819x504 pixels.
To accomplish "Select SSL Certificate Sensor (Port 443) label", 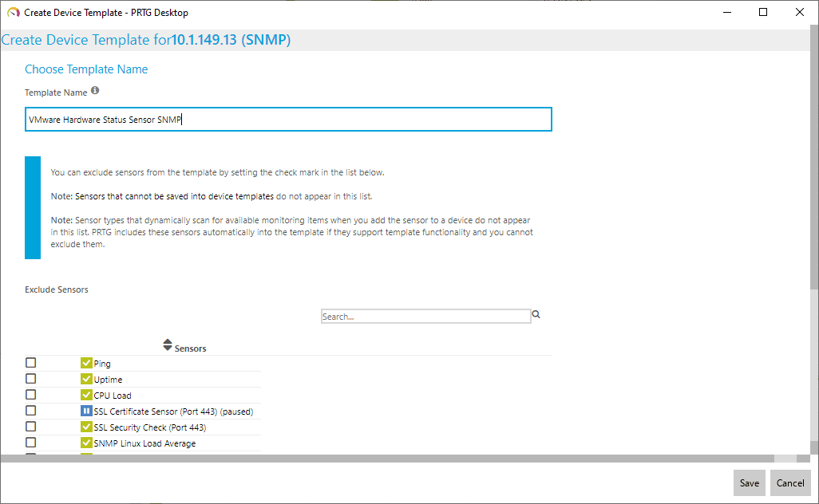I will pyautogui.click(x=173, y=411).
